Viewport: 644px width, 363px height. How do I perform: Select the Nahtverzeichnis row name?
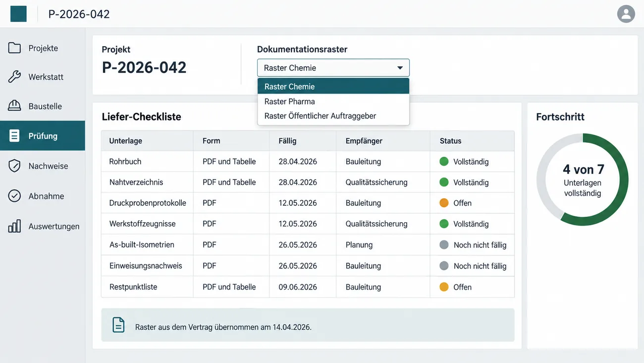[x=136, y=182]
